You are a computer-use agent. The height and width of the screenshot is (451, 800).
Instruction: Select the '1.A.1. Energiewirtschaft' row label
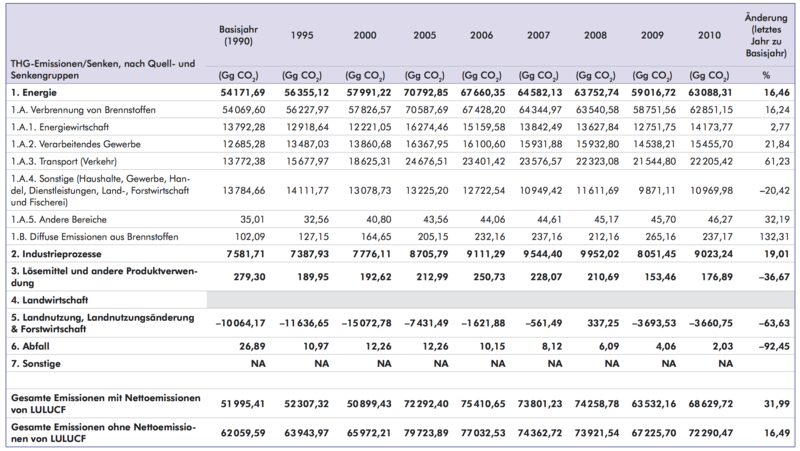62,125
